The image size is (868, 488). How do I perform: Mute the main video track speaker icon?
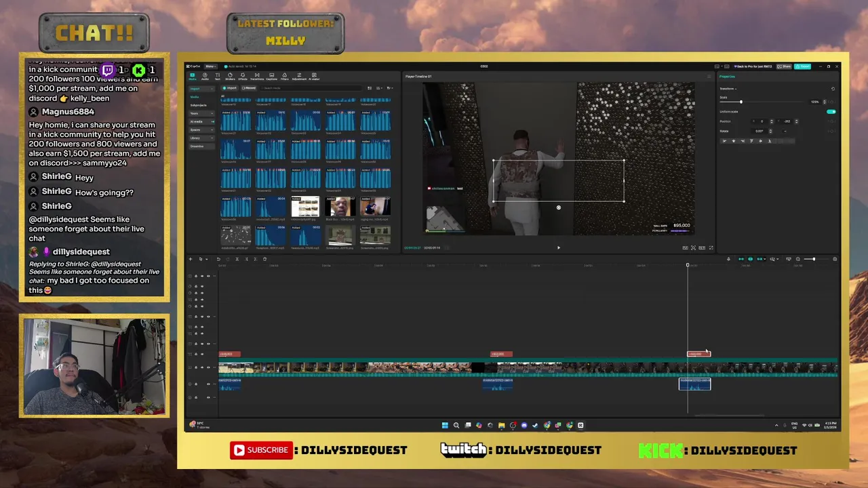point(208,367)
